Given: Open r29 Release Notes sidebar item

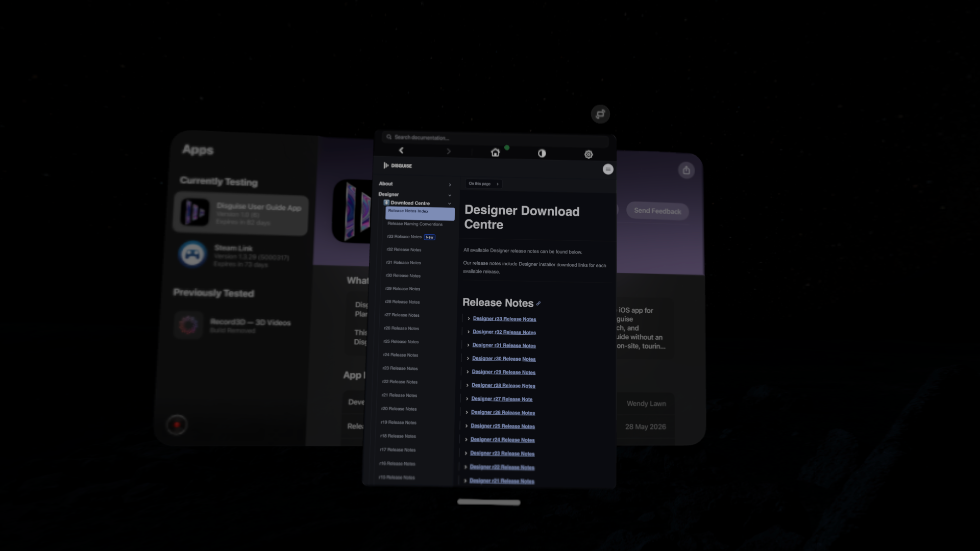Looking at the screenshot, I should 403,289.
